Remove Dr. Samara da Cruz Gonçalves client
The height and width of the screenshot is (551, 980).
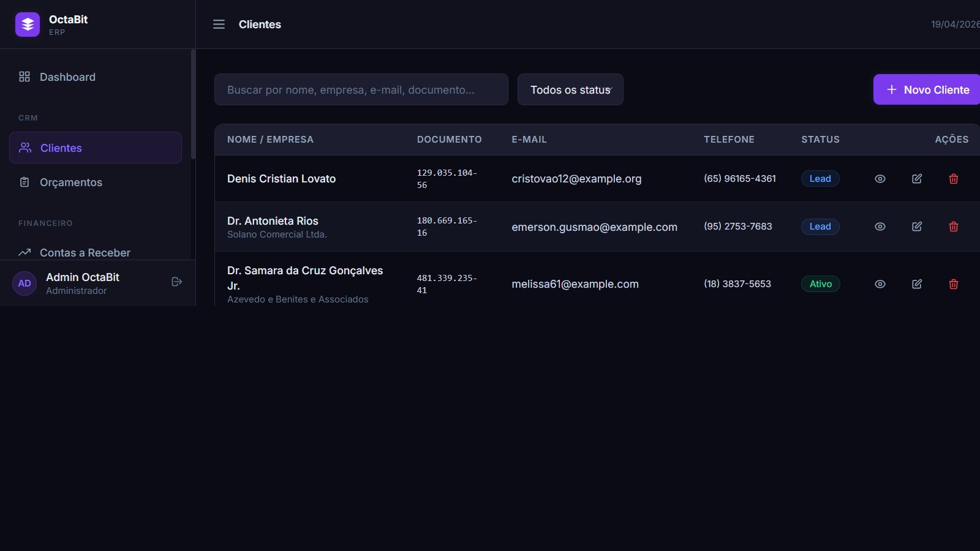(954, 284)
